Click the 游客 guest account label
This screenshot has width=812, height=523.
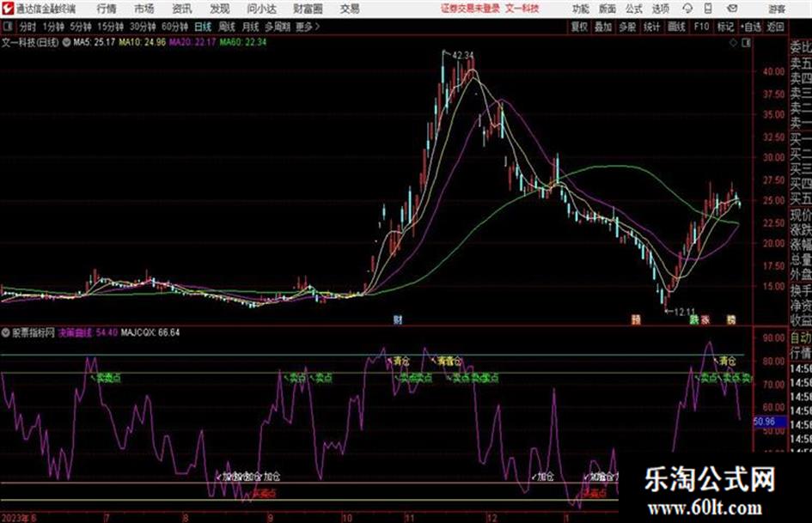[x=777, y=9]
